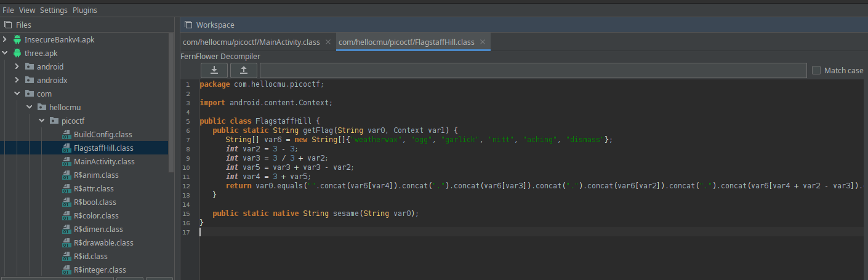This screenshot has width=868, height=280.
Task: Select R$anim.class in the file tree
Action: (96, 175)
